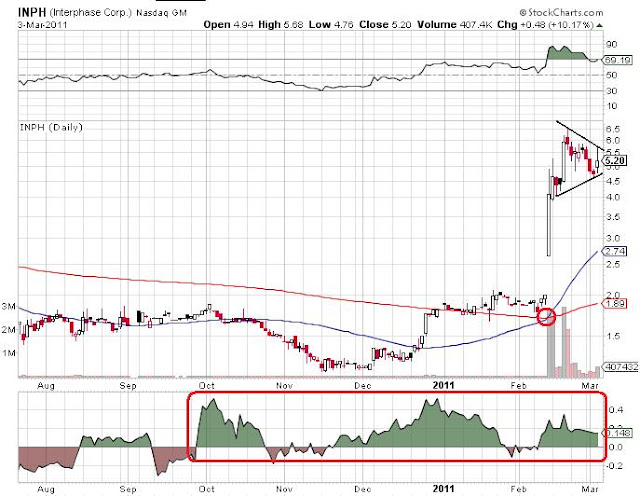
Task: Click the Low 4.76 value
Action: point(331,24)
